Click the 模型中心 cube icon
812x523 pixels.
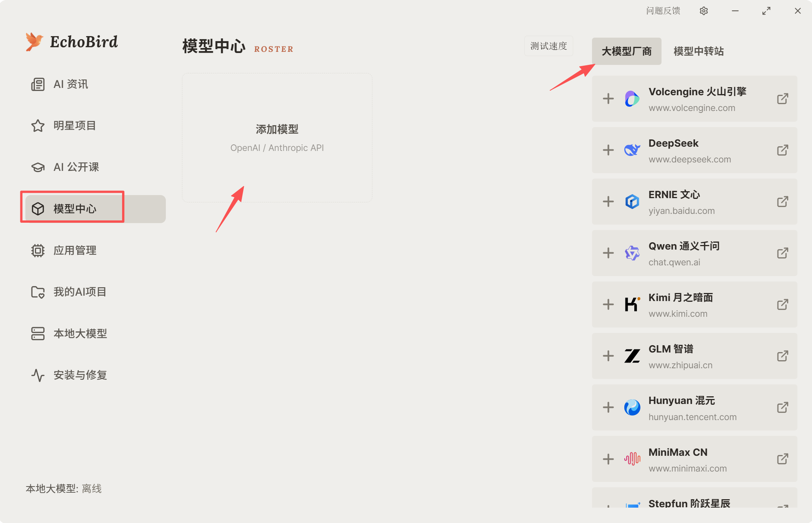click(x=38, y=209)
